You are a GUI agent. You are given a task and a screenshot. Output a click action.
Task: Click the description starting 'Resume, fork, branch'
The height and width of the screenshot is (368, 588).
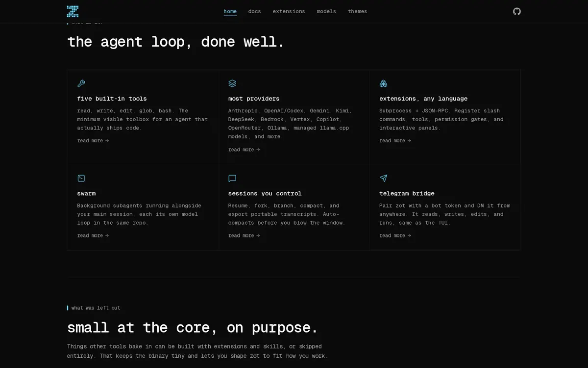click(287, 214)
